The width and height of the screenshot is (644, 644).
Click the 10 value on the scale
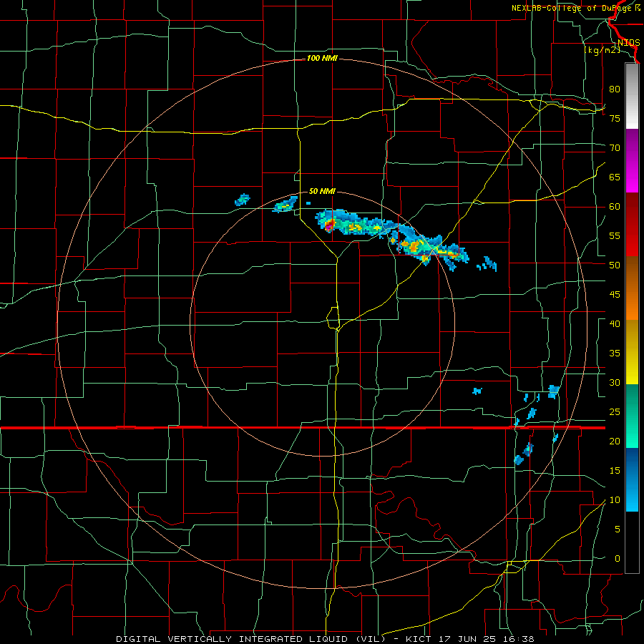click(x=615, y=500)
